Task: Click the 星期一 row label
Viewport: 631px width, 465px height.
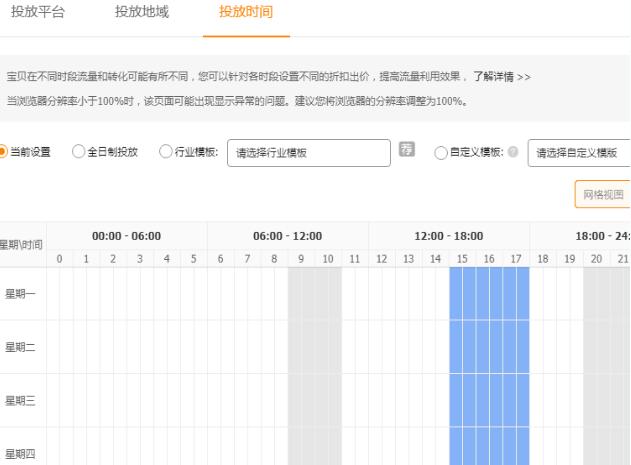Action: [x=21, y=296]
